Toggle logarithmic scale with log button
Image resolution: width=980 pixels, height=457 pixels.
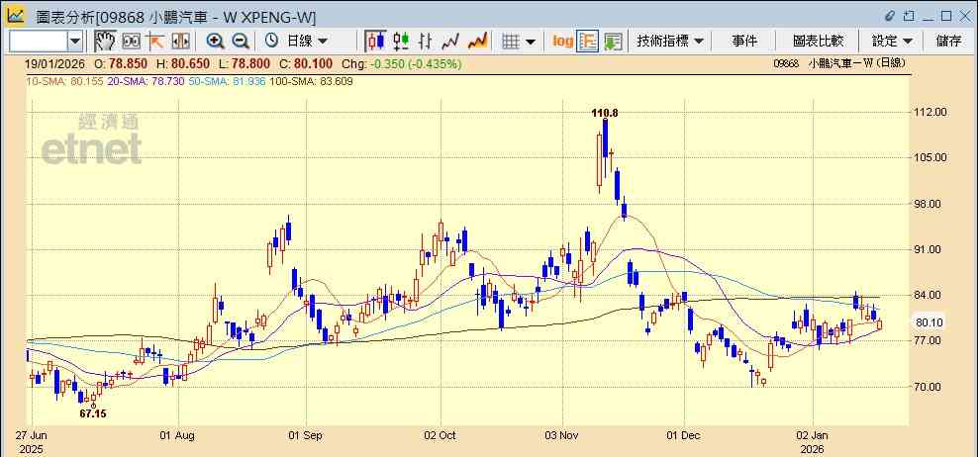[562, 42]
